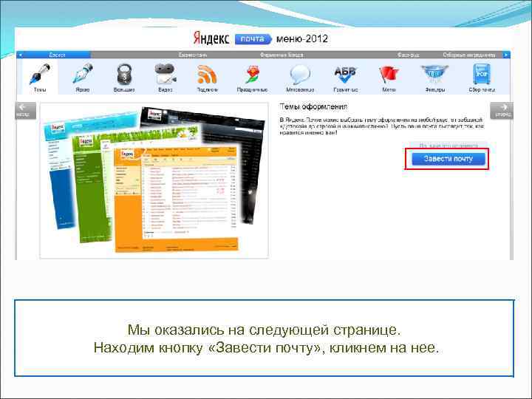Open the Видео camera-and-envelope icon
Image resolution: width=532 pixels, height=399 pixels.
click(x=166, y=74)
